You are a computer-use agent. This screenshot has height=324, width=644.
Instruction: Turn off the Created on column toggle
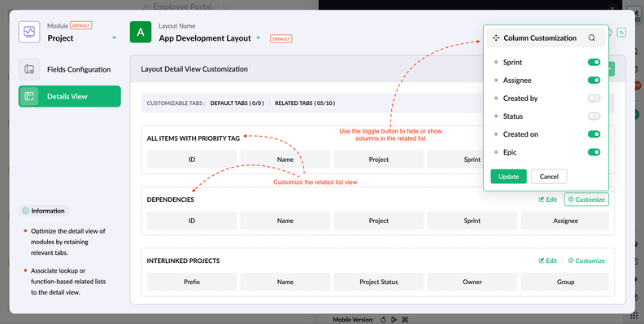click(x=594, y=134)
